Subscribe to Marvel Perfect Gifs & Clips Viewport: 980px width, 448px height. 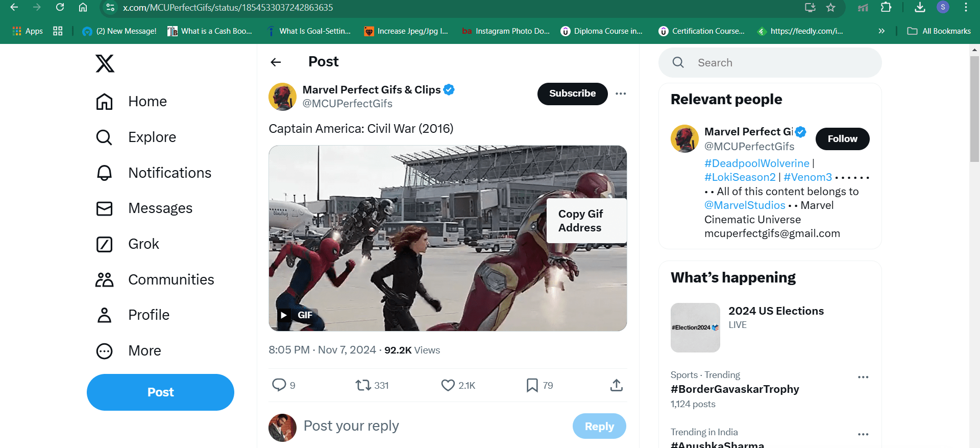(572, 93)
